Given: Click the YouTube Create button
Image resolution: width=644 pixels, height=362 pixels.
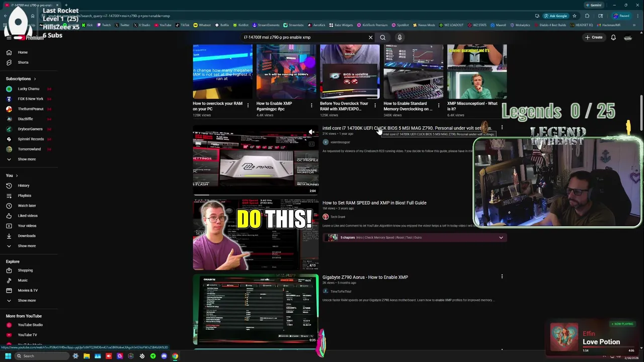Looking at the screenshot, I should tap(594, 37).
